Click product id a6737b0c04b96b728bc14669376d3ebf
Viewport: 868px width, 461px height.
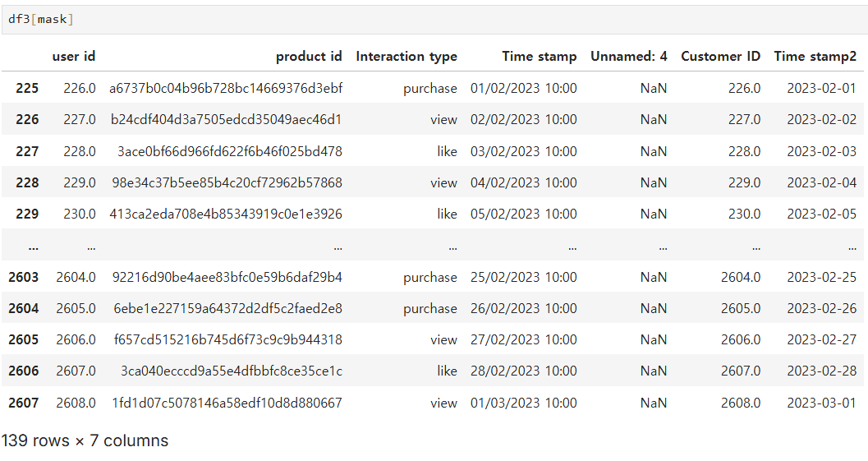[226, 88]
